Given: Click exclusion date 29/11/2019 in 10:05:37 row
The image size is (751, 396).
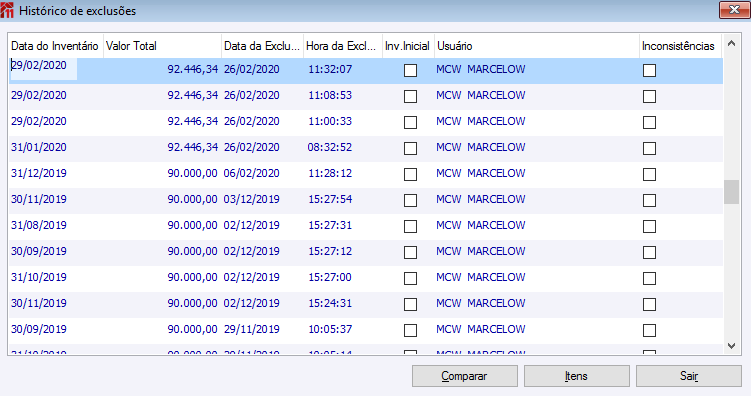Looking at the screenshot, I should pos(251,329).
